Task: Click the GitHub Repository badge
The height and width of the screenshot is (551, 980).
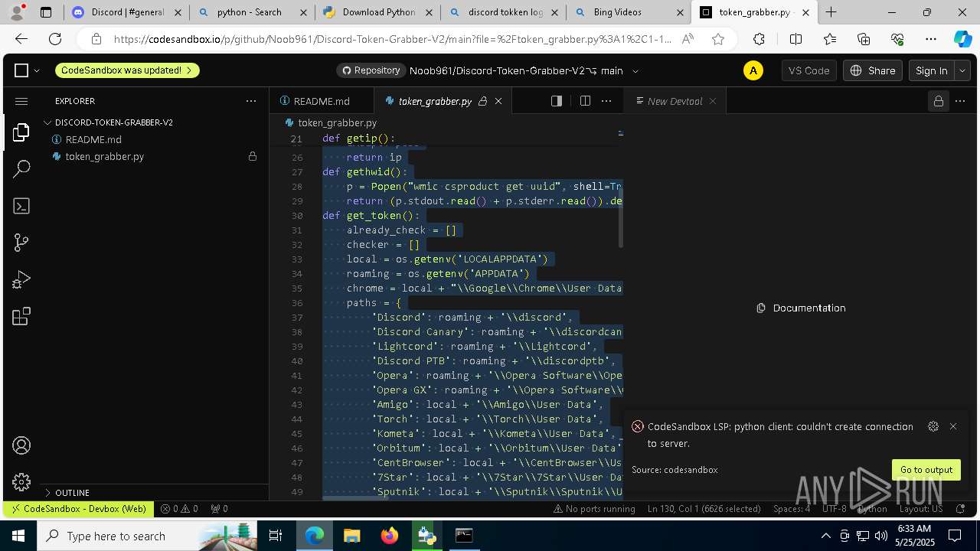Action: [x=371, y=70]
